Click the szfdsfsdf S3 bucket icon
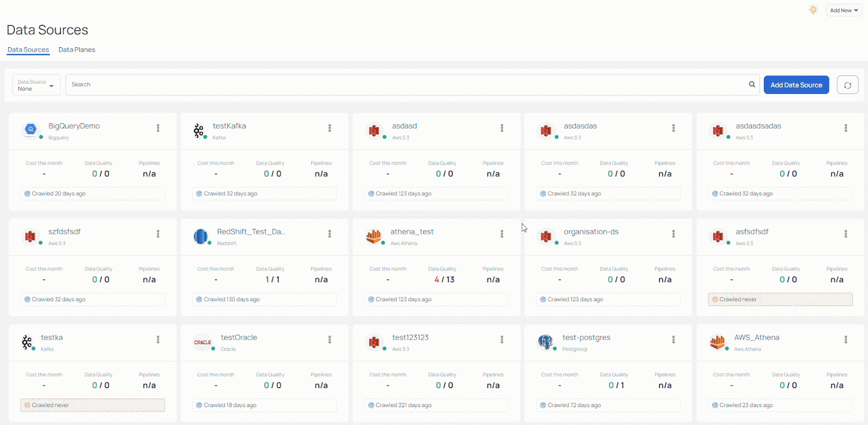The width and height of the screenshot is (868, 425). 30,236
